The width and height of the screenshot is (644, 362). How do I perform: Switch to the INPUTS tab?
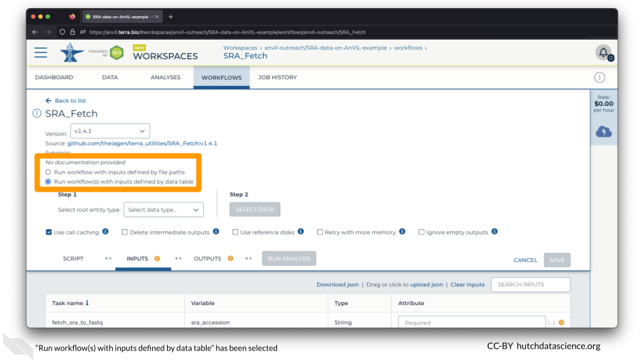point(137,259)
